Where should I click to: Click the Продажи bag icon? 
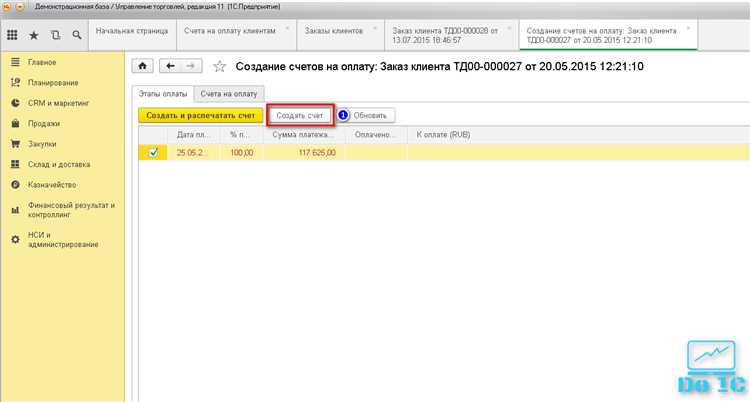coord(15,123)
